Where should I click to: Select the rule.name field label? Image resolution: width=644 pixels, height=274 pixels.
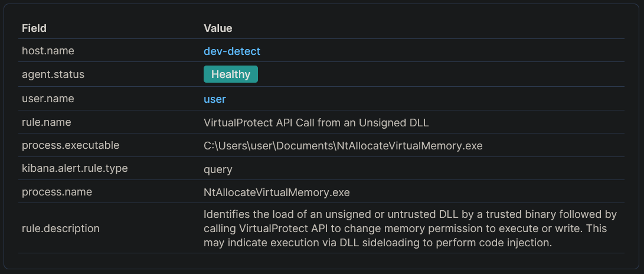(x=47, y=122)
